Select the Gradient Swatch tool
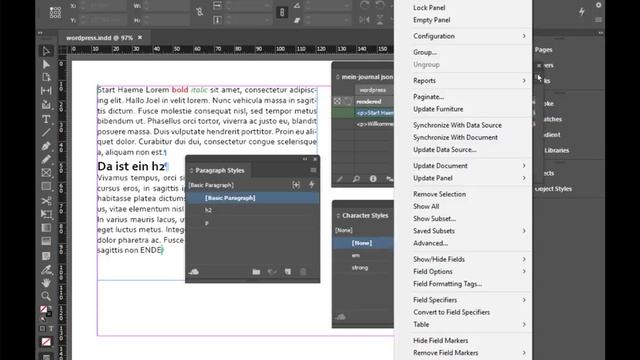The width and height of the screenshot is (640, 360). click(x=46, y=228)
